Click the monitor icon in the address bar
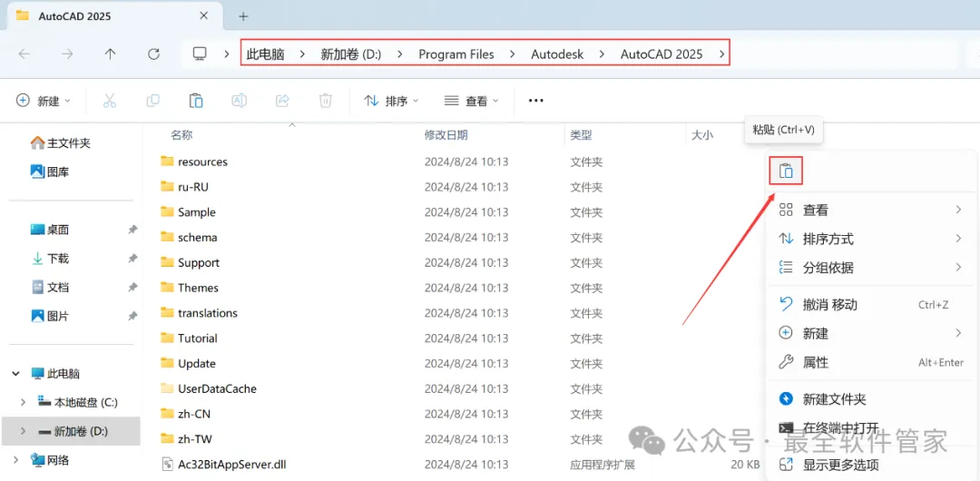The image size is (980, 481). 200,54
